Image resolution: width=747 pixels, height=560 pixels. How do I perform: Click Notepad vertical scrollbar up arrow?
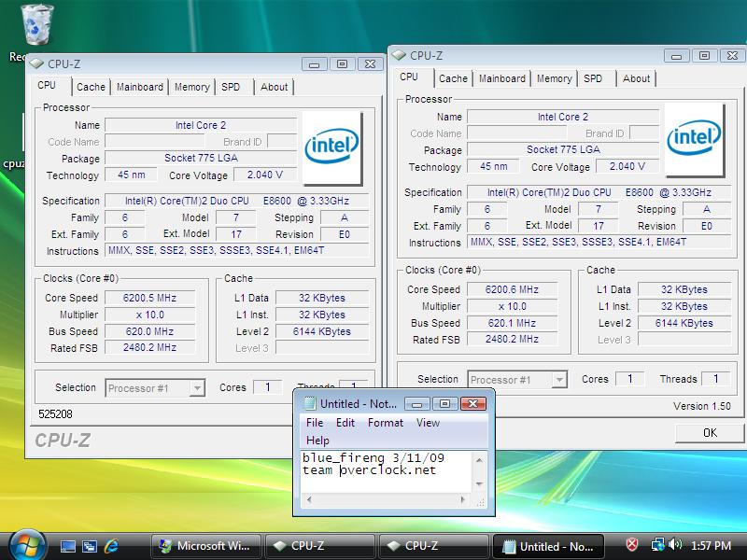point(479,460)
